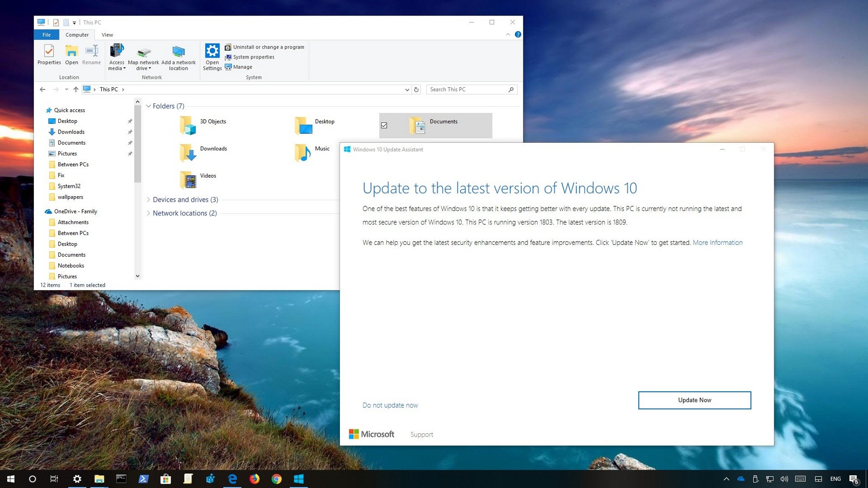Click the Edge browser icon in taskbar
This screenshot has height=488, width=868.
tap(232, 478)
